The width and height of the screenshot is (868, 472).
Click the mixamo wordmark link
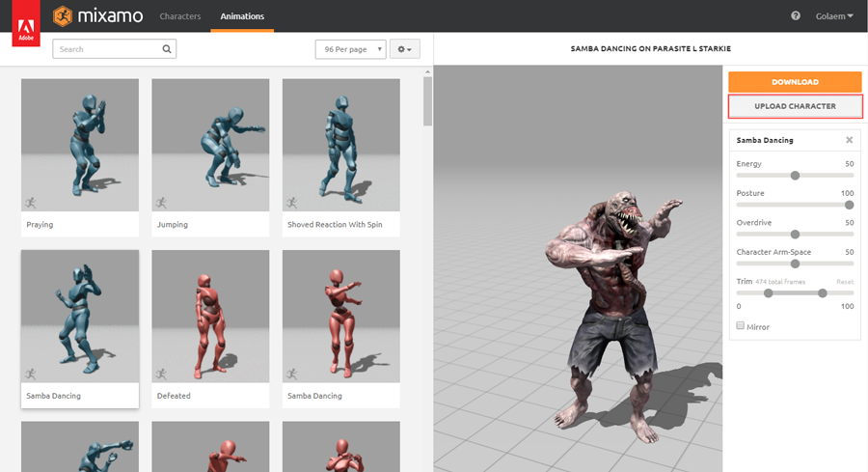click(110, 16)
